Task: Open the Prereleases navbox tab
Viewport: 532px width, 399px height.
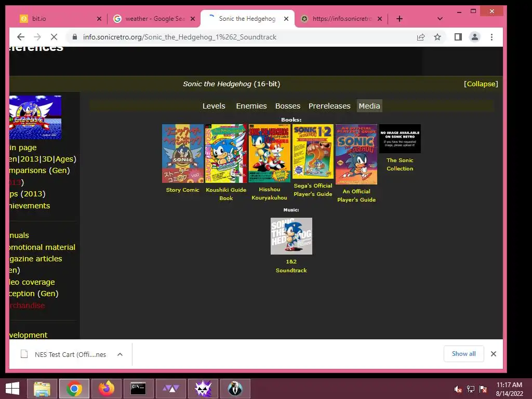Action: pos(329,106)
